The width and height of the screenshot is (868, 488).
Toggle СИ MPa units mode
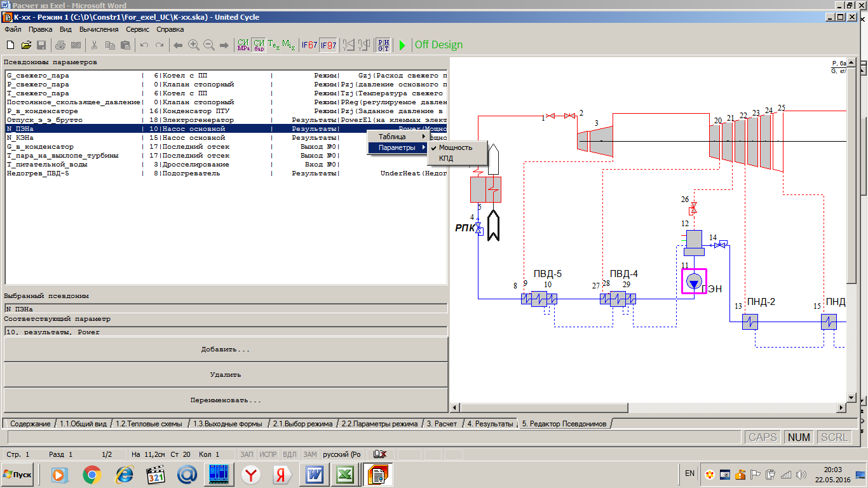(x=243, y=45)
